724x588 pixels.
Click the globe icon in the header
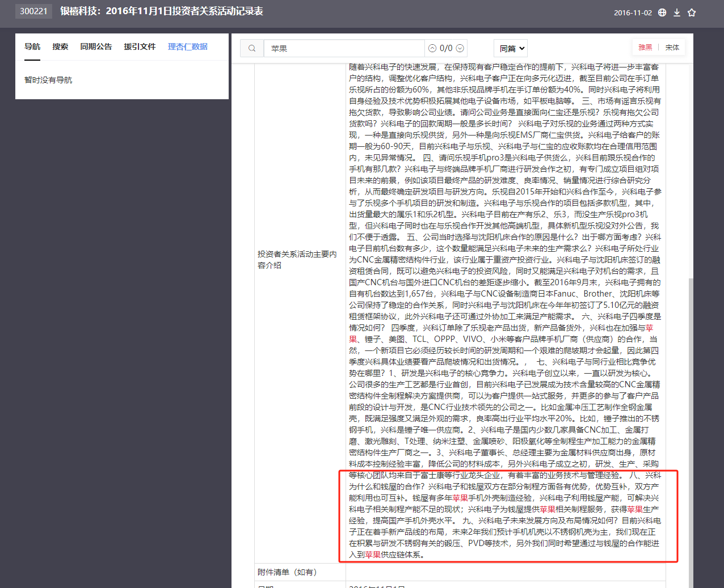(662, 12)
